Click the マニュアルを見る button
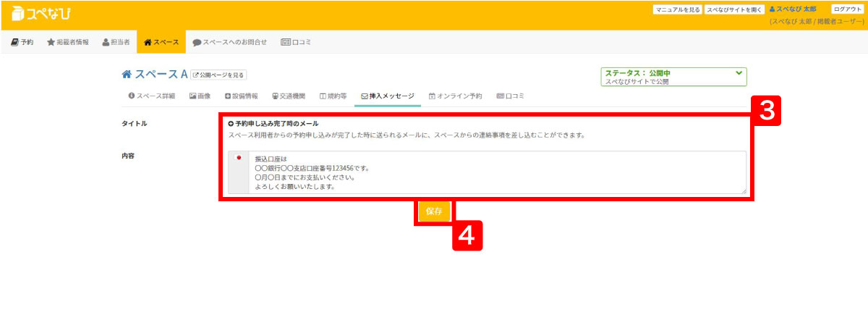Viewport: 868px width, 315px height. click(677, 9)
